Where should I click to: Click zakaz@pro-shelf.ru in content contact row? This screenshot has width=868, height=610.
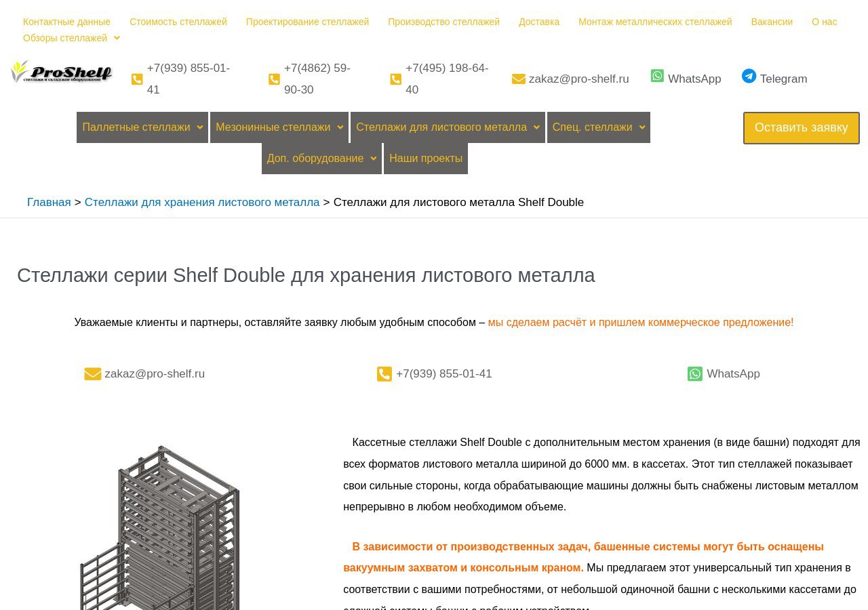click(155, 374)
